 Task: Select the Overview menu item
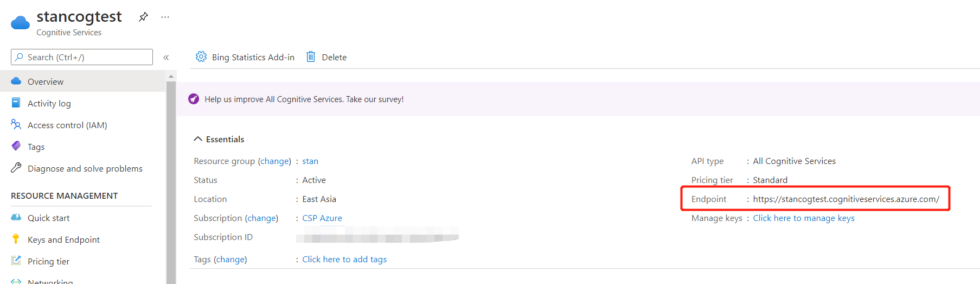point(46,81)
